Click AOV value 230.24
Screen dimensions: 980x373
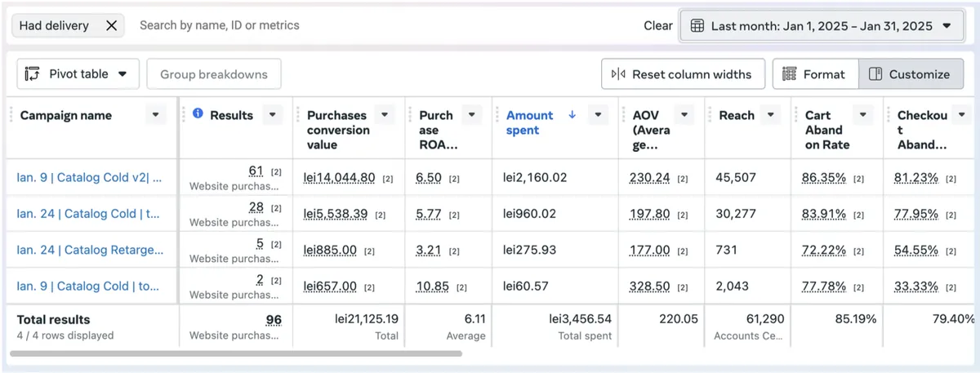tap(650, 177)
